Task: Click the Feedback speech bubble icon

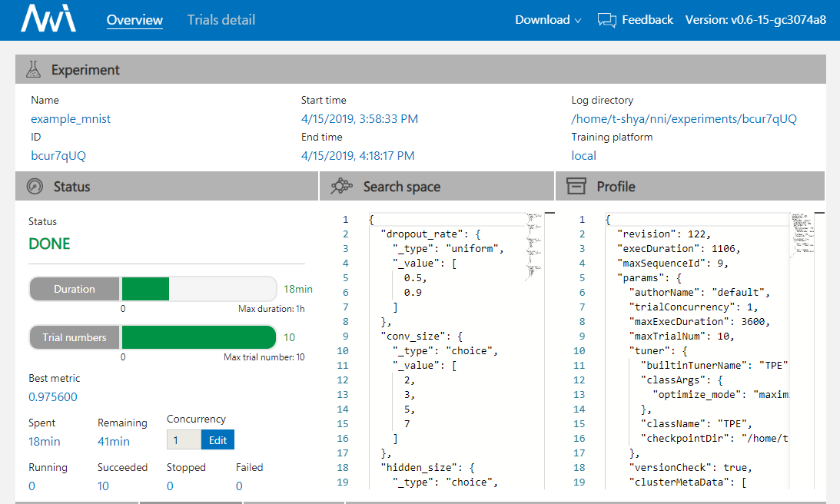Action: (607, 20)
